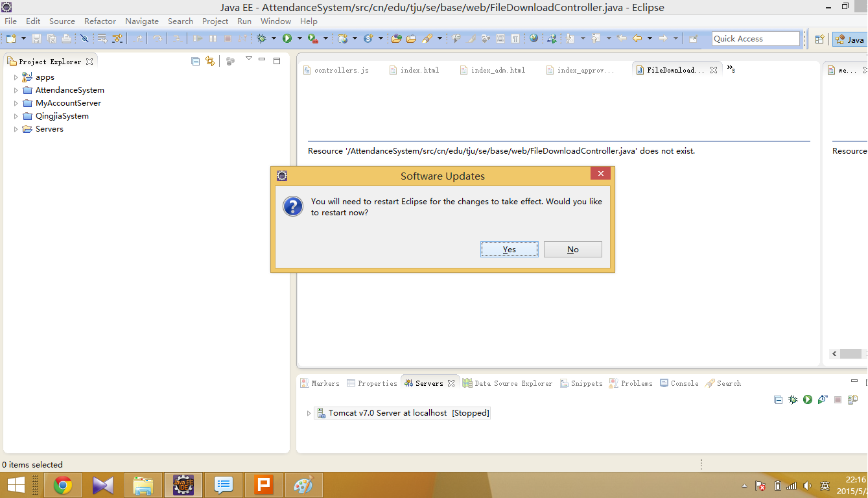Switch to the Problems tab

[630, 383]
